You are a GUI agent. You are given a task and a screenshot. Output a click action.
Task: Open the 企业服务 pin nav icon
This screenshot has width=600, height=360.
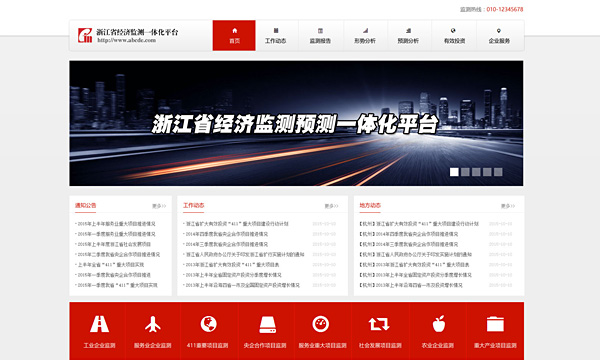tap(499, 31)
